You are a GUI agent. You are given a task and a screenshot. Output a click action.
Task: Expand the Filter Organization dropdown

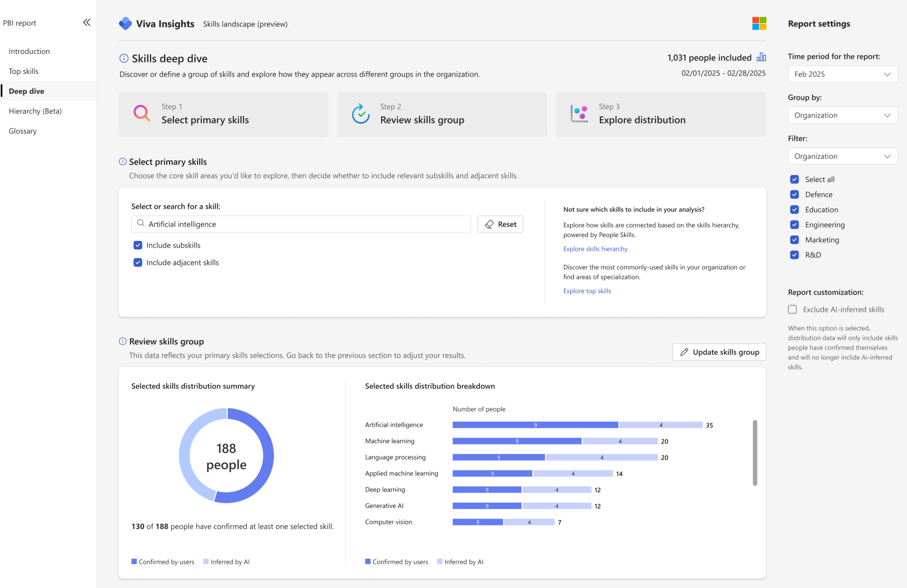click(x=843, y=156)
